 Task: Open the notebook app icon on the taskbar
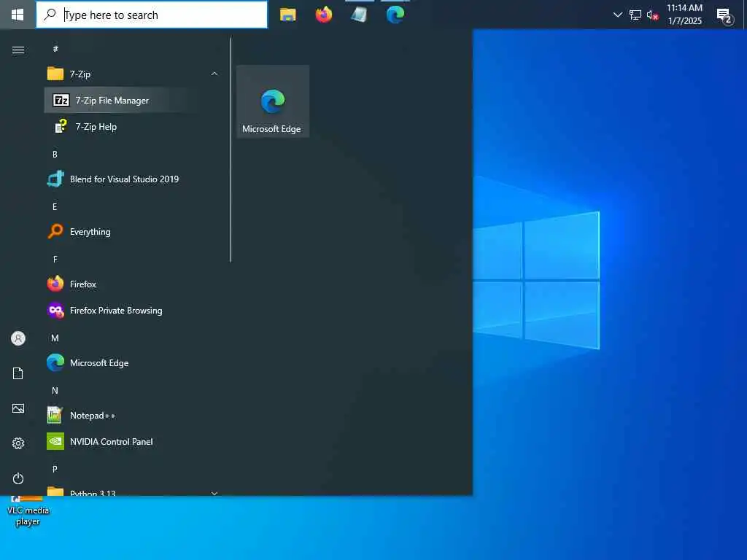(359, 15)
